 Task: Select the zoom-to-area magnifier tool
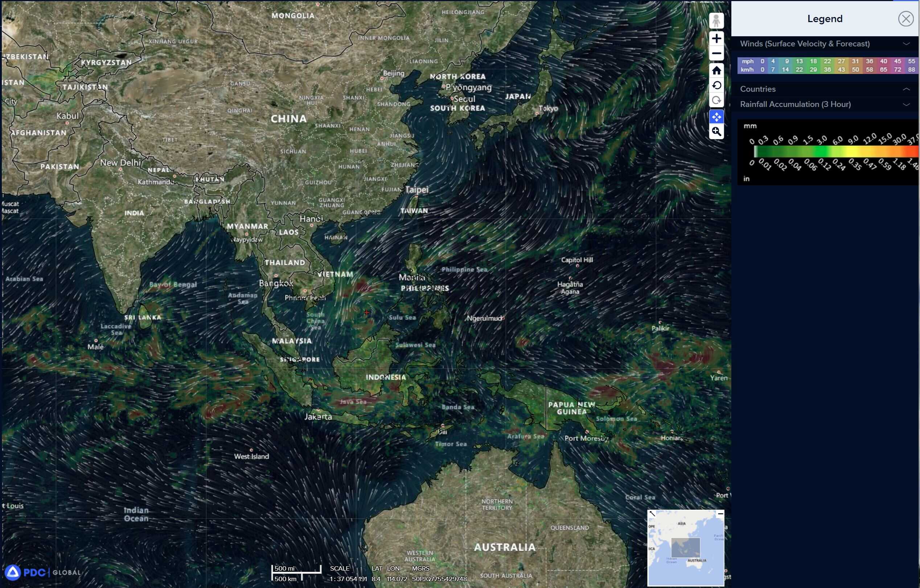(x=716, y=132)
